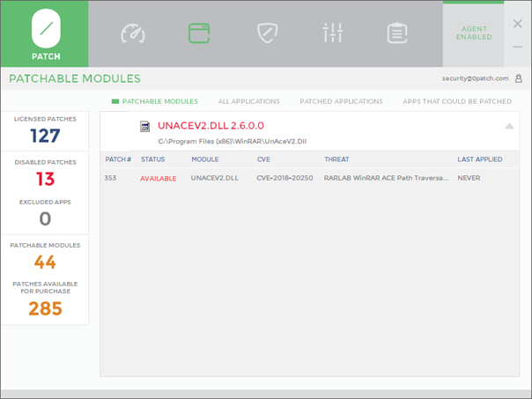Open the Settings sliders icon
Screen dimensions: 532x399
coord(333,33)
